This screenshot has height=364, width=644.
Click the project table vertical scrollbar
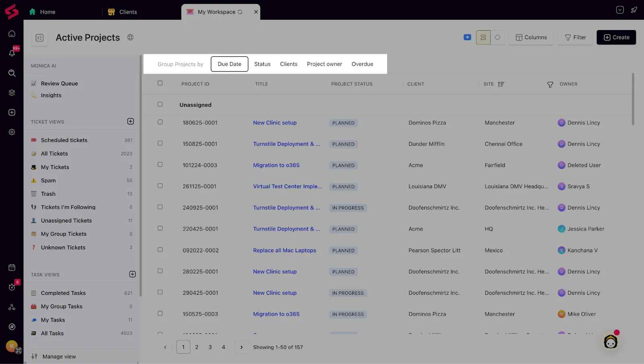633,99
